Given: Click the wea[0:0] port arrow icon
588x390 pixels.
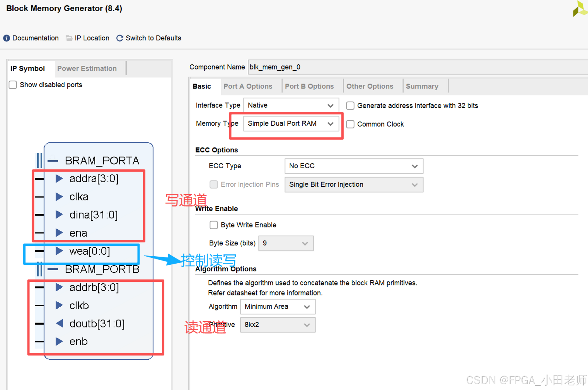Looking at the screenshot, I should pos(59,251).
